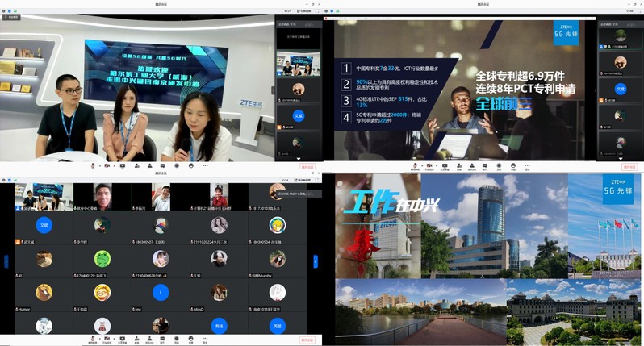Expand camera options arrow in bottom-left window
This screenshot has height=346, width=644.
(114, 339)
